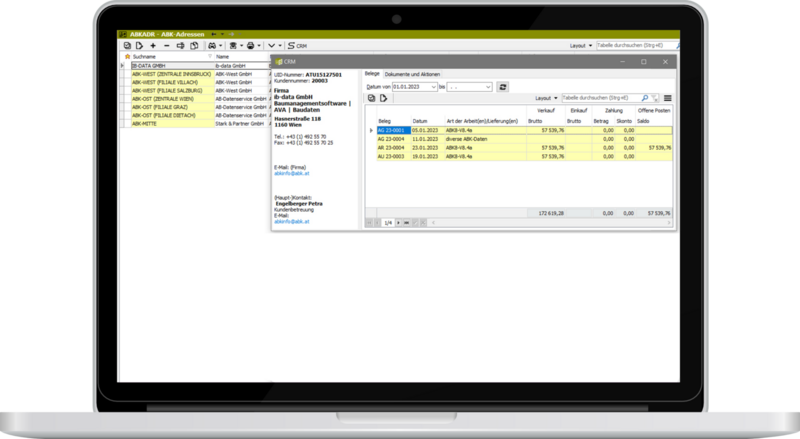Focus CRM table search field

(x=601, y=97)
